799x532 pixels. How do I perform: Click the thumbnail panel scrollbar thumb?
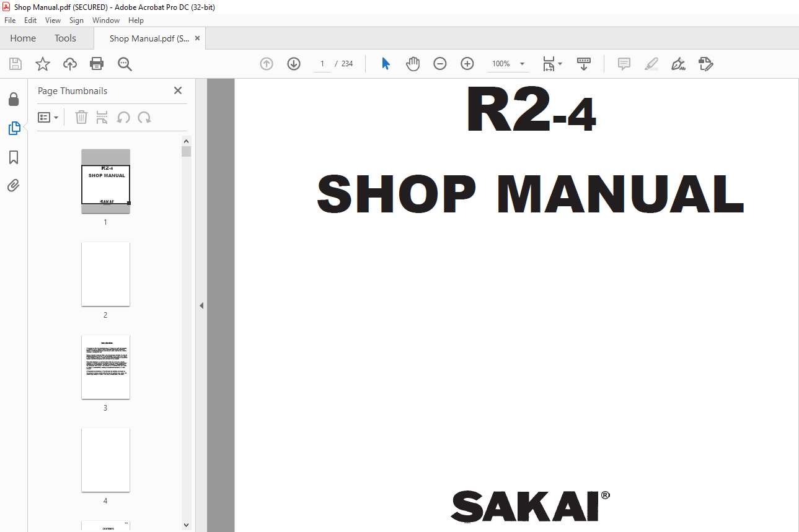tap(186, 152)
